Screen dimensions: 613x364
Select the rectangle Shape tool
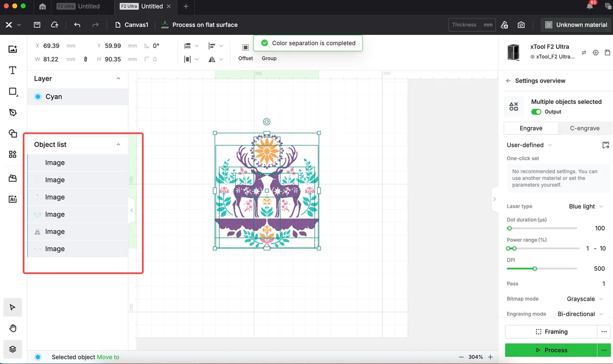12,92
